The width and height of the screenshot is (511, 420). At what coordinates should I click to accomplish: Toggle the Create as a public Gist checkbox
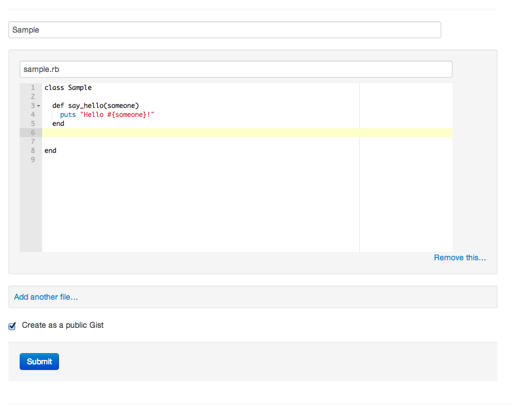[x=12, y=326]
